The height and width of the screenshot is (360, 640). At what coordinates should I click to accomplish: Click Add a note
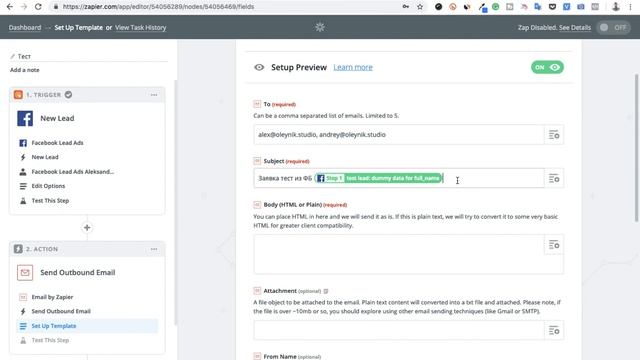[x=25, y=70]
